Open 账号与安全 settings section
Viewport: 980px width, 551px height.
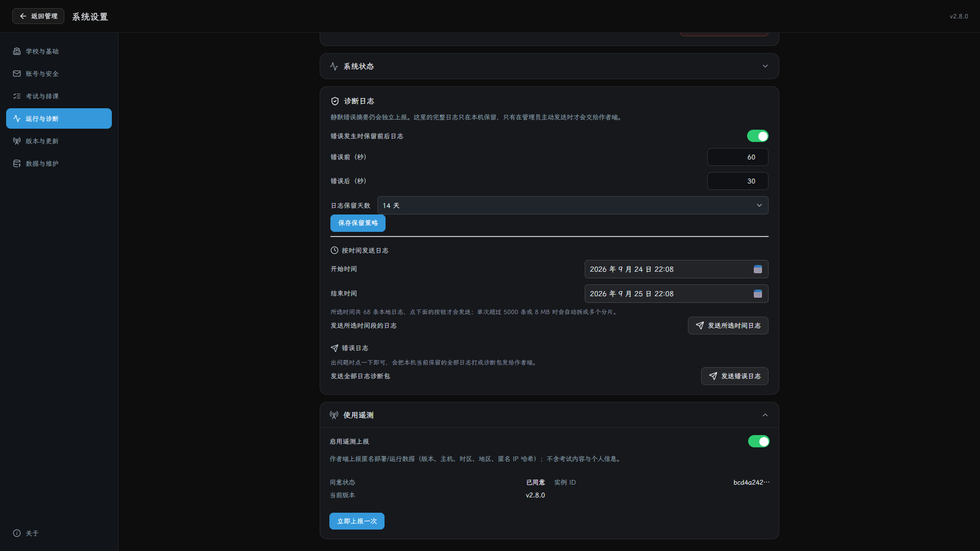pos(59,74)
